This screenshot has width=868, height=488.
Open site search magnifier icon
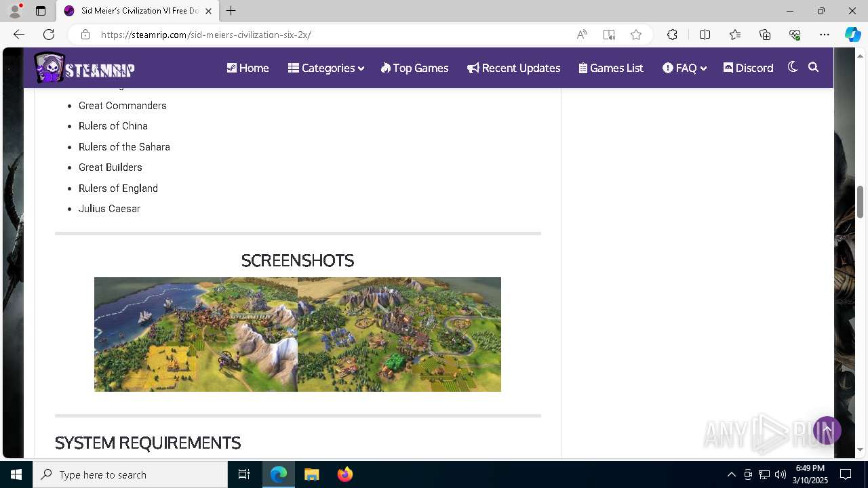pos(814,67)
